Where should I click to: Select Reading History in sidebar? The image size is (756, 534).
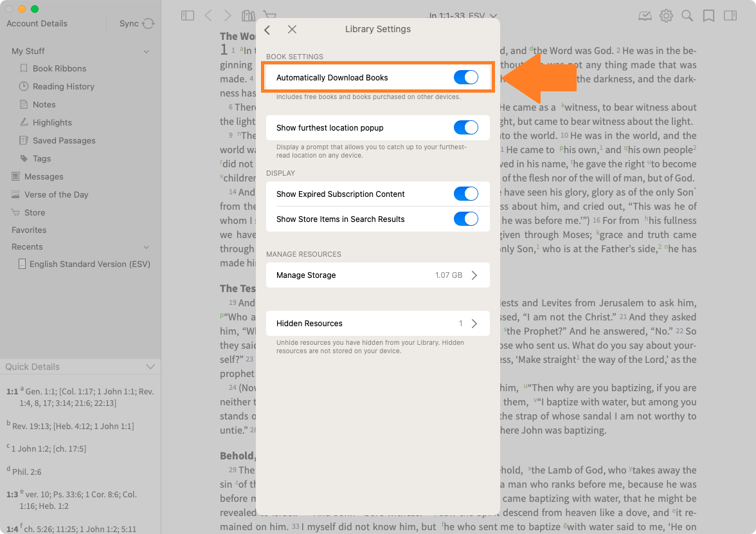[63, 87]
